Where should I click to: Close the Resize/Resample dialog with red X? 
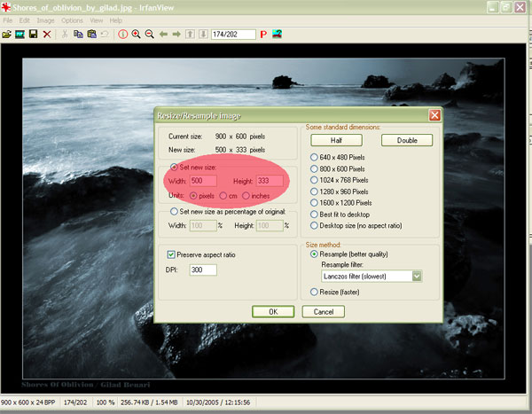click(434, 115)
